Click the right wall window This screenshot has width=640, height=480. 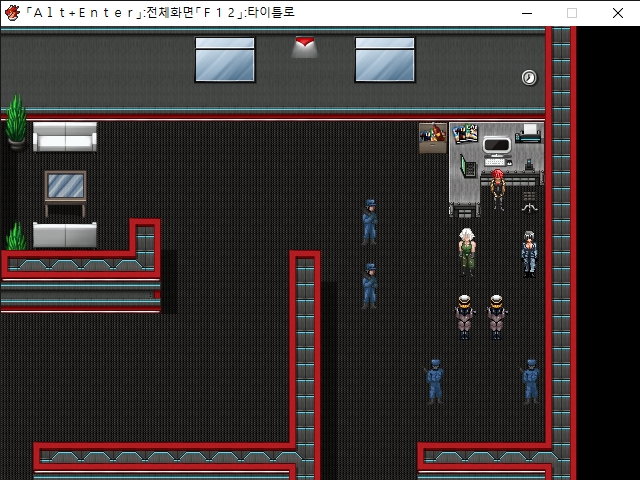385,60
